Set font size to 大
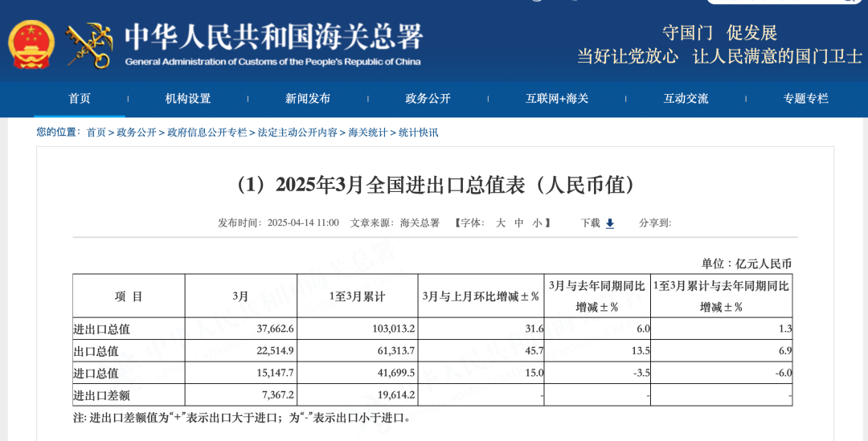This screenshot has height=441, width=868. pyautogui.click(x=501, y=223)
